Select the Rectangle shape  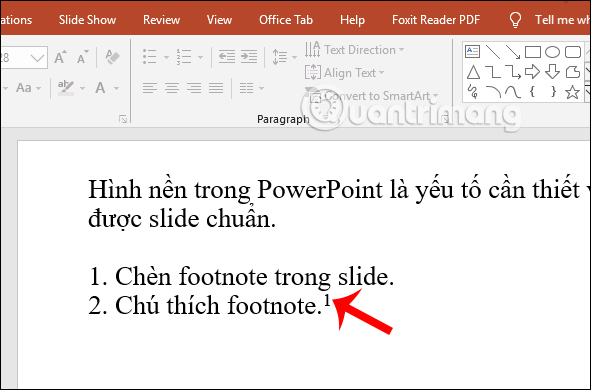[533, 52]
